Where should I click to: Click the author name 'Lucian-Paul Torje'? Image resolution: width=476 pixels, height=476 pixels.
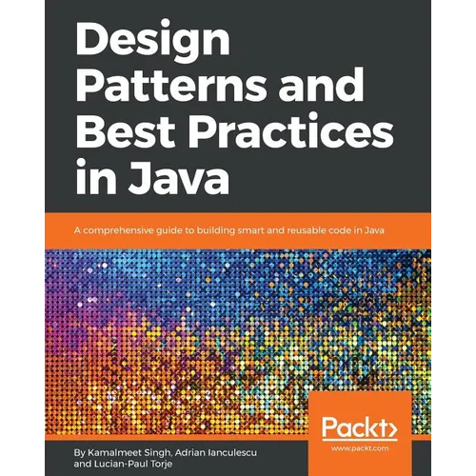(x=133, y=464)
